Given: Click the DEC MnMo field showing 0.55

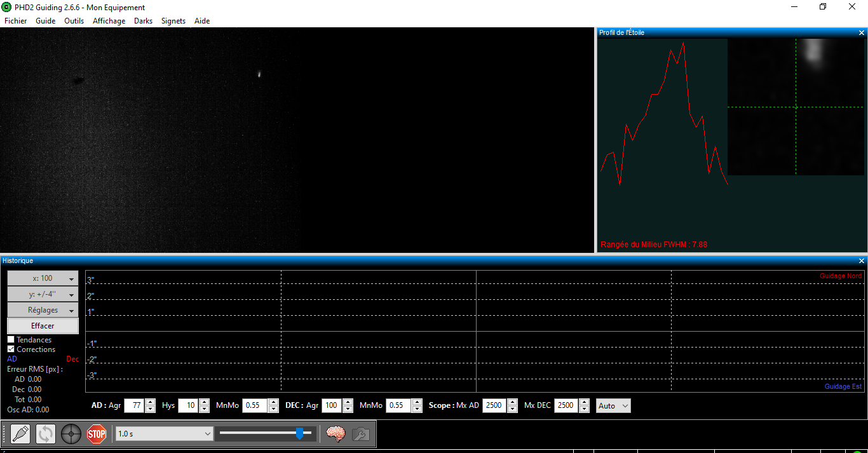Looking at the screenshot, I should [398, 405].
